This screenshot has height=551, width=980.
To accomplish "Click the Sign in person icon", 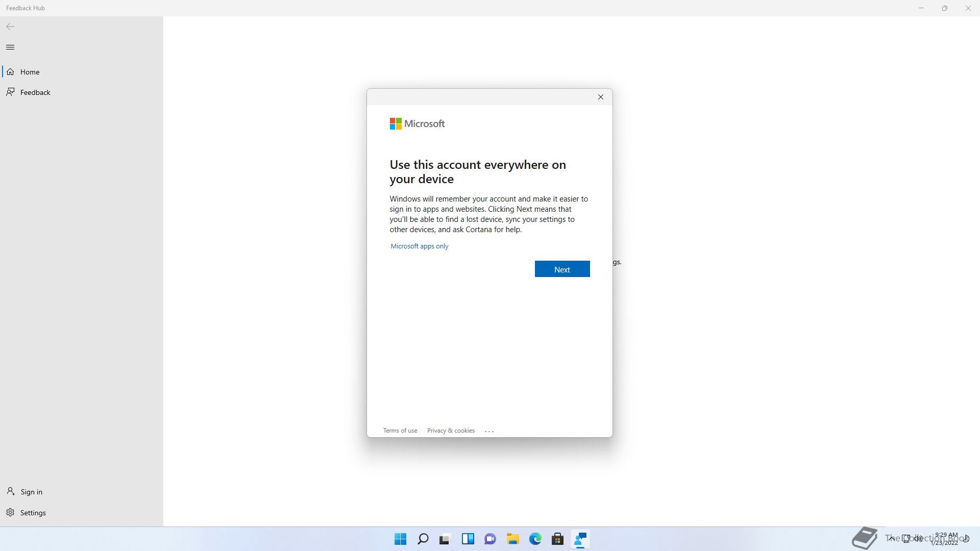I will (10, 491).
